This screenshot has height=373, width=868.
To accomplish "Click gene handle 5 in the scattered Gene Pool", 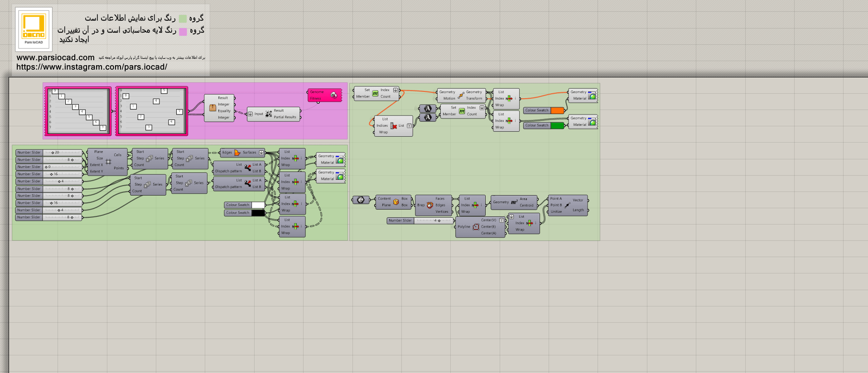I will click(164, 91).
